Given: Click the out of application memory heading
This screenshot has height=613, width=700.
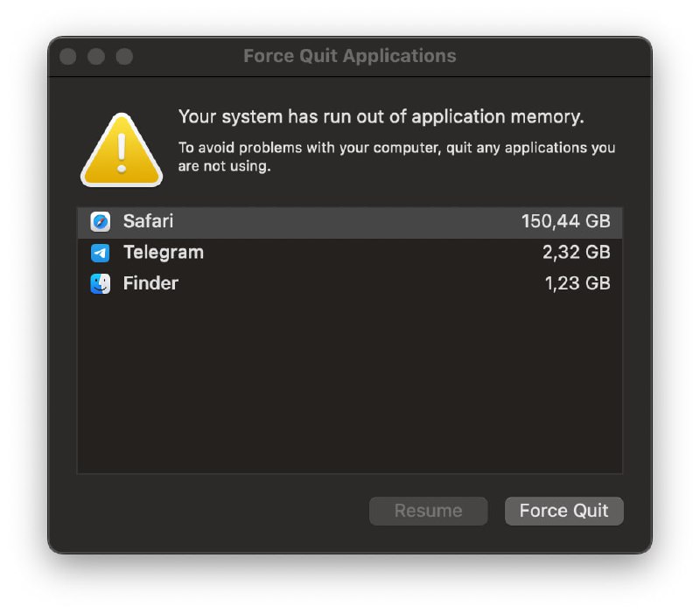Looking at the screenshot, I should (381, 116).
